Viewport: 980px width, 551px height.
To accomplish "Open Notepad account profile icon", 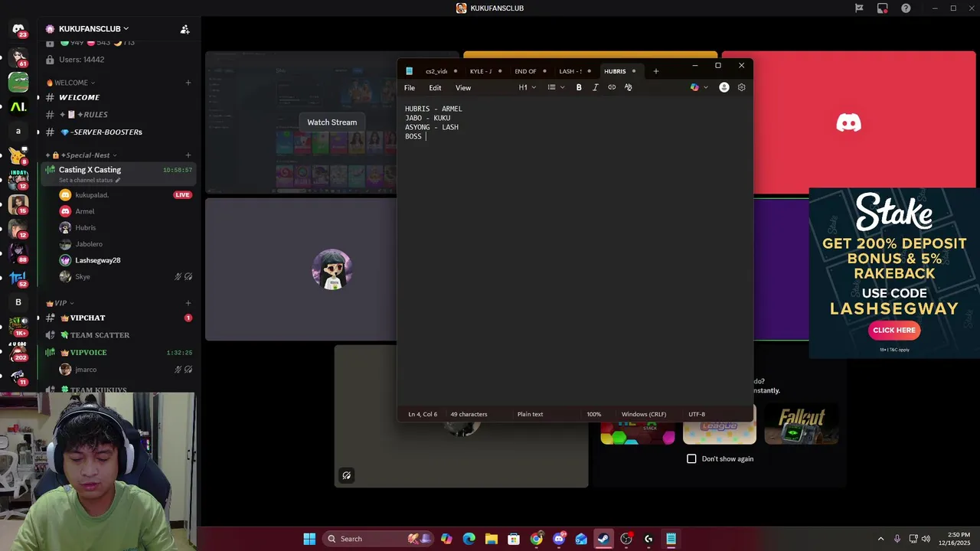I will click(x=724, y=87).
